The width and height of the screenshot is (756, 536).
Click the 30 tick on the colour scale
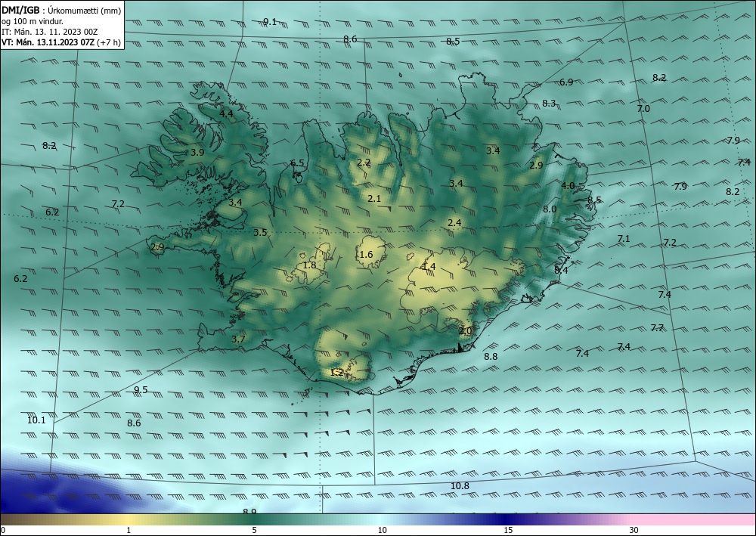(x=634, y=530)
